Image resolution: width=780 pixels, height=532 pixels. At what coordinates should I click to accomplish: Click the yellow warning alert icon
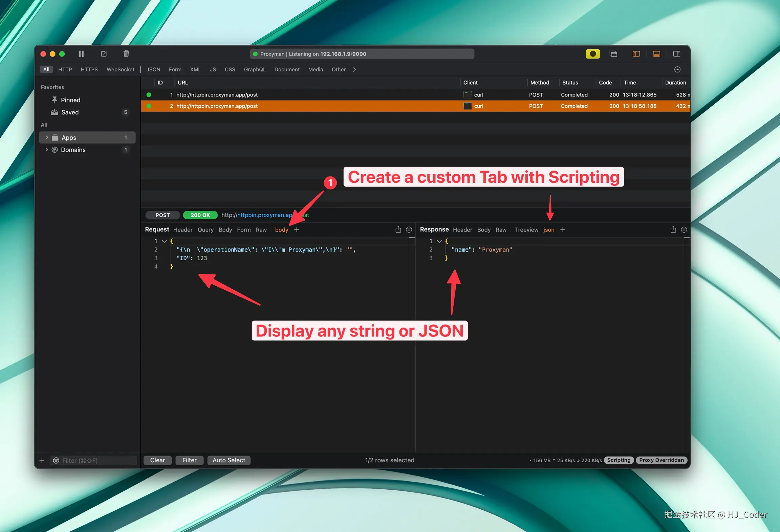(592, 54)
